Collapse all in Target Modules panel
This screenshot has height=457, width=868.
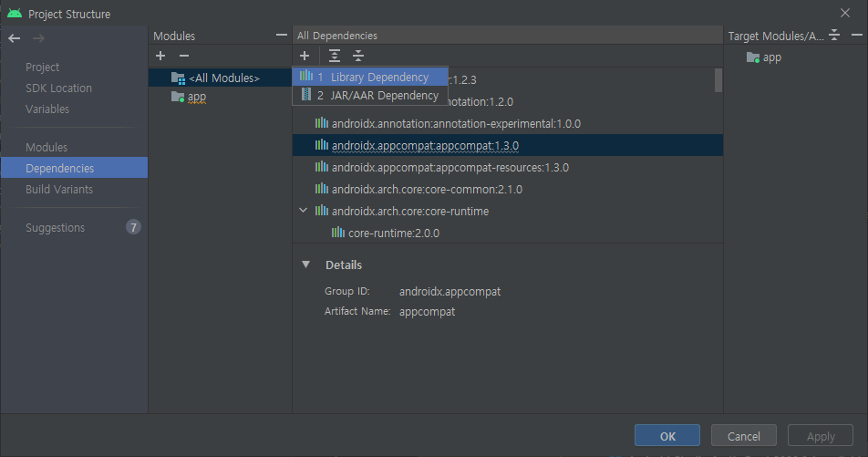coord(834,36)
